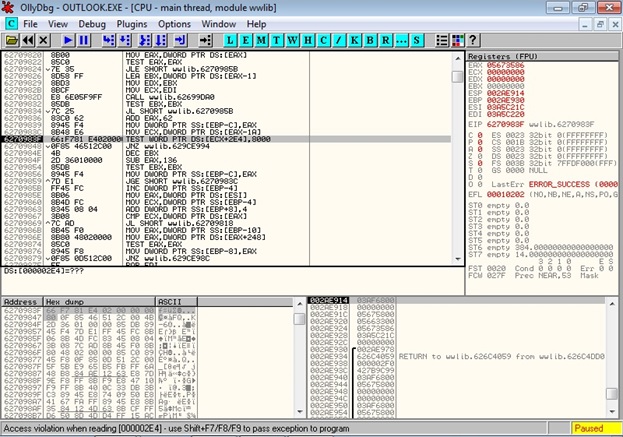Image resolution: width=623 pixels, height=437 pixels.
Task: Open Memory map with M button
Action: [263, 39]
